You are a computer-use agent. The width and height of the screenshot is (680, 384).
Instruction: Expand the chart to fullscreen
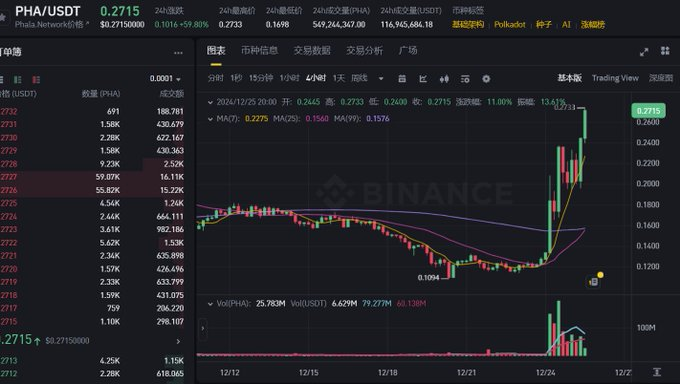pos(644,52)
